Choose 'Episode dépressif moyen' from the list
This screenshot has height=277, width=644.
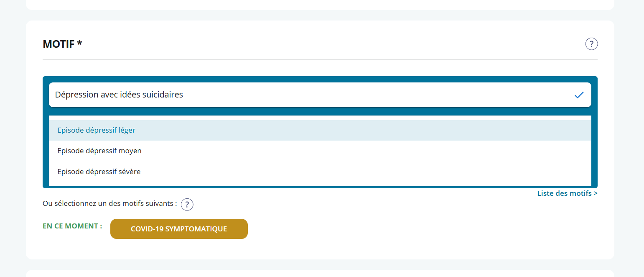pyautogui.click(x=99, y=151)
